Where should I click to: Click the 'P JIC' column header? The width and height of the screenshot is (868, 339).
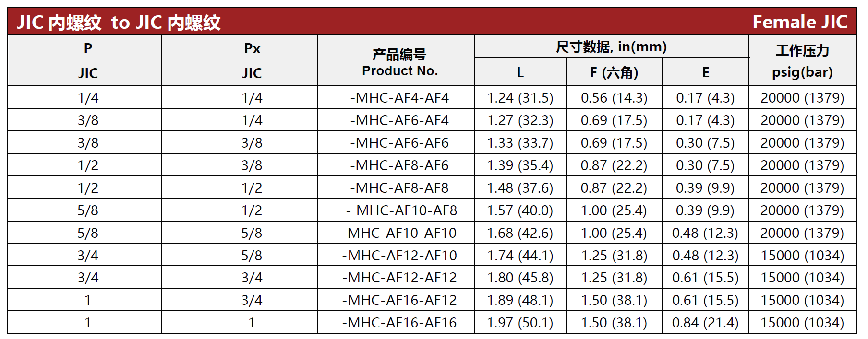(x=88, y=61)
